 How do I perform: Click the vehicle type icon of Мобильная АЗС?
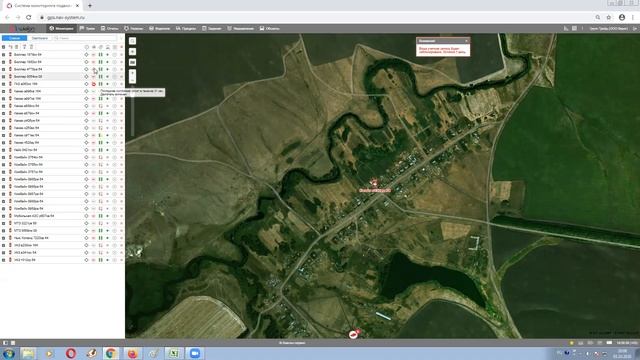pos(10,216)
